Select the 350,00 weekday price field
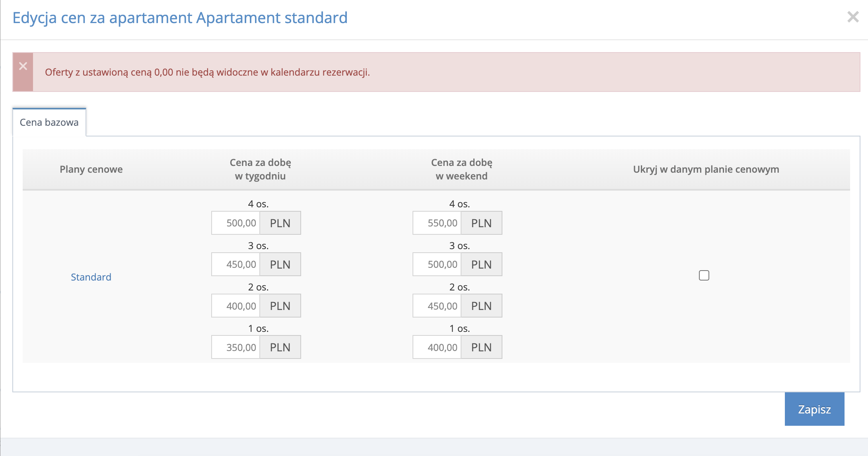Screen dimensions: 868x456 click(x=235, y=347)
